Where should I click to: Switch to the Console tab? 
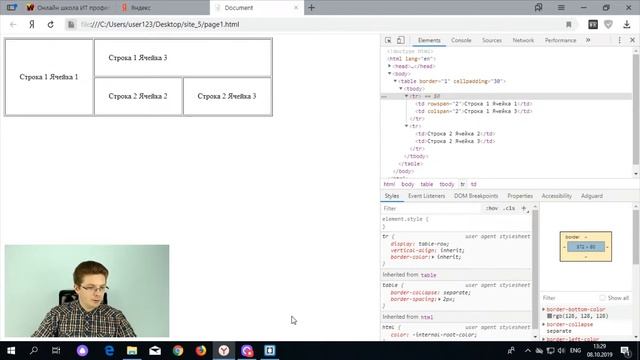click(461, 40)
